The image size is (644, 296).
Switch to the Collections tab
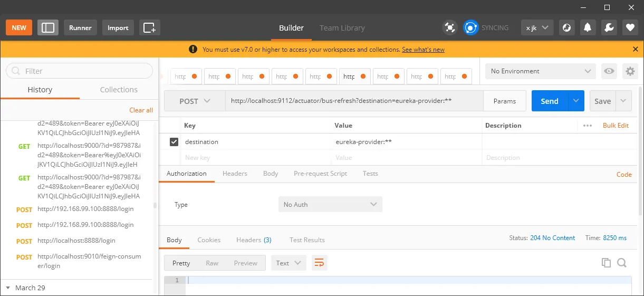119,90
